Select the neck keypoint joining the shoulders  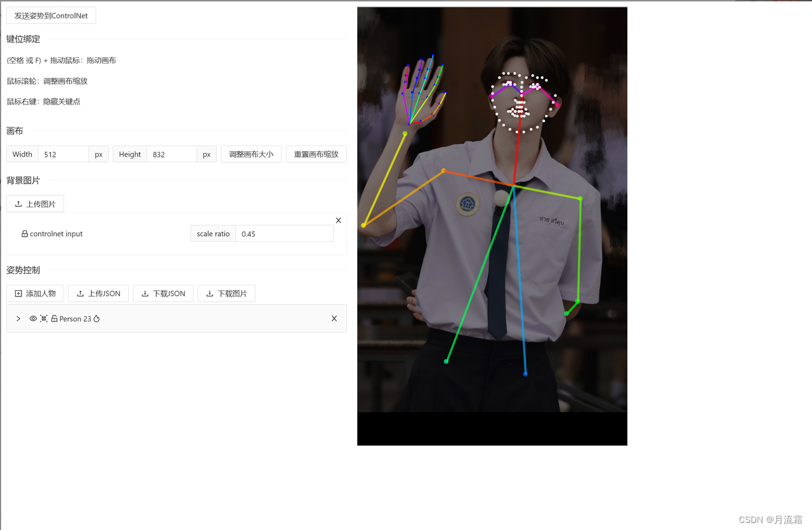tap(513, 185)
